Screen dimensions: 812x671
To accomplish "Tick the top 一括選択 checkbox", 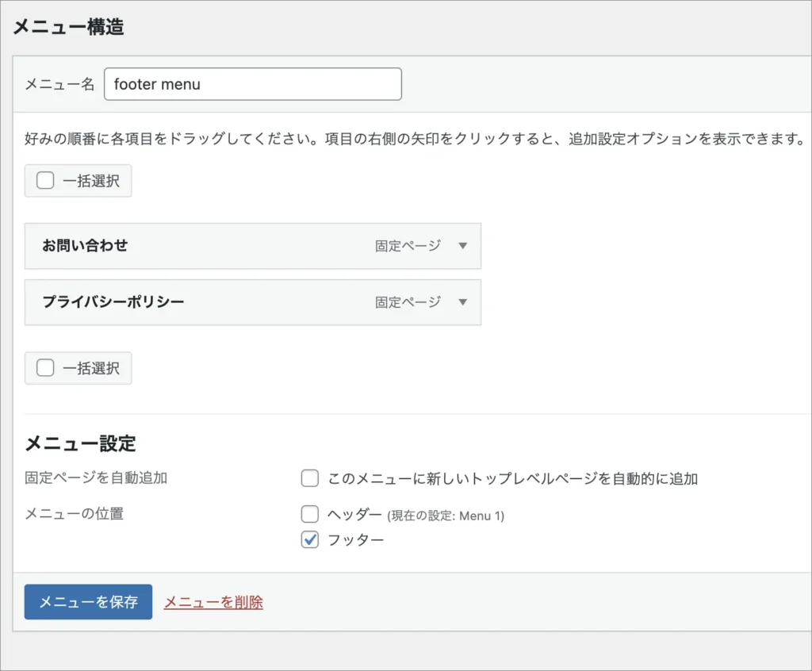I will [x=46, y=181].
